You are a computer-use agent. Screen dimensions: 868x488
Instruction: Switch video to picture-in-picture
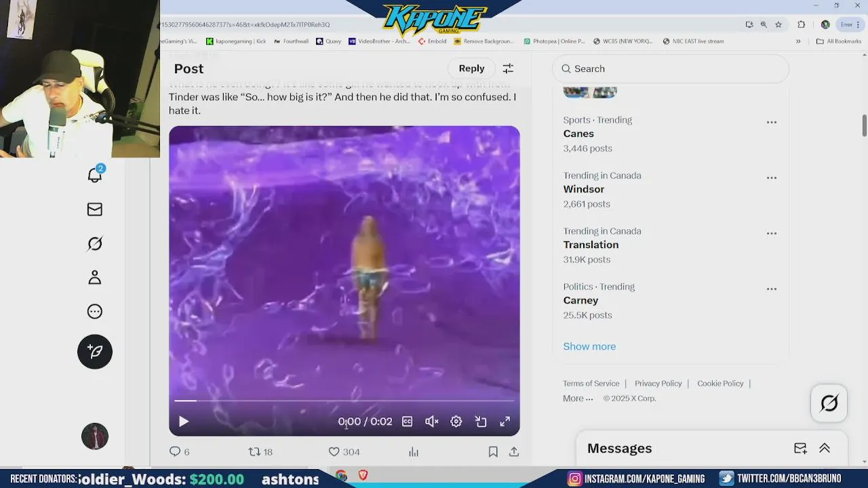click(x=481, y=422)
